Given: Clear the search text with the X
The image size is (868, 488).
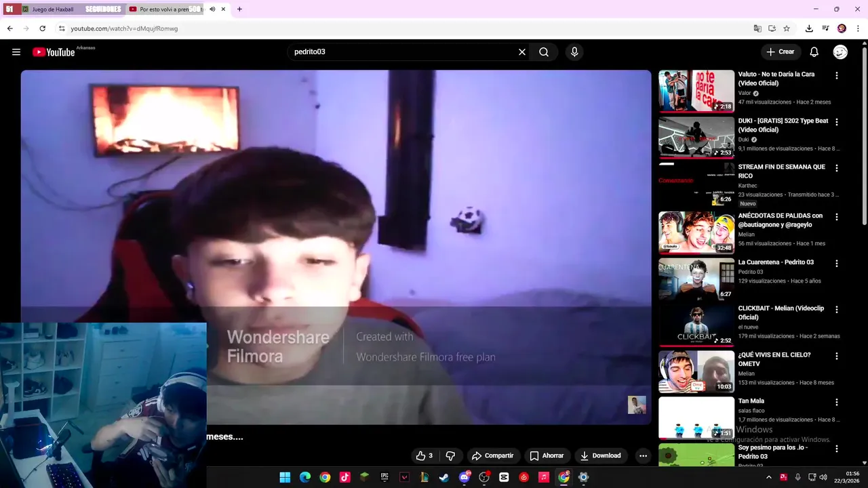Looking at the screenshot, I should point(522,52).
